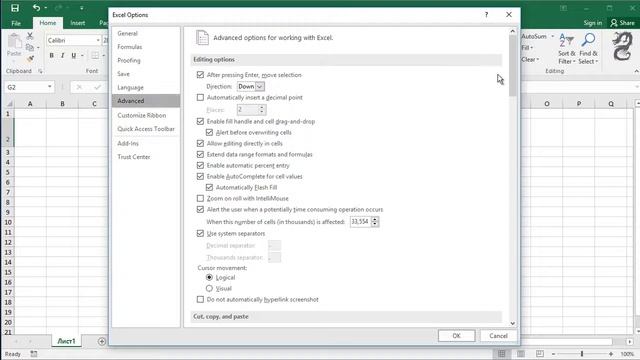Click the Find & Select magnifier icon
Image resolution: width=640 pixels, height=360 pixels.
pos(588,40)
